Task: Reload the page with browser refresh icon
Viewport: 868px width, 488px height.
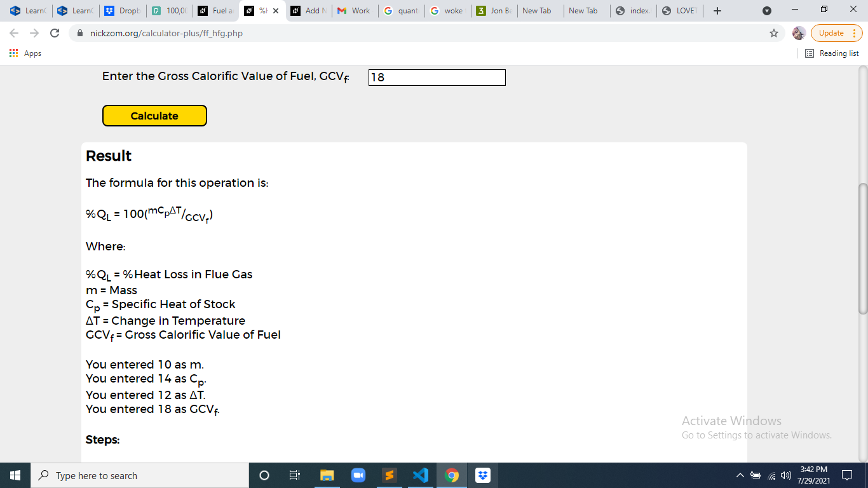Action: coord(55,33)
